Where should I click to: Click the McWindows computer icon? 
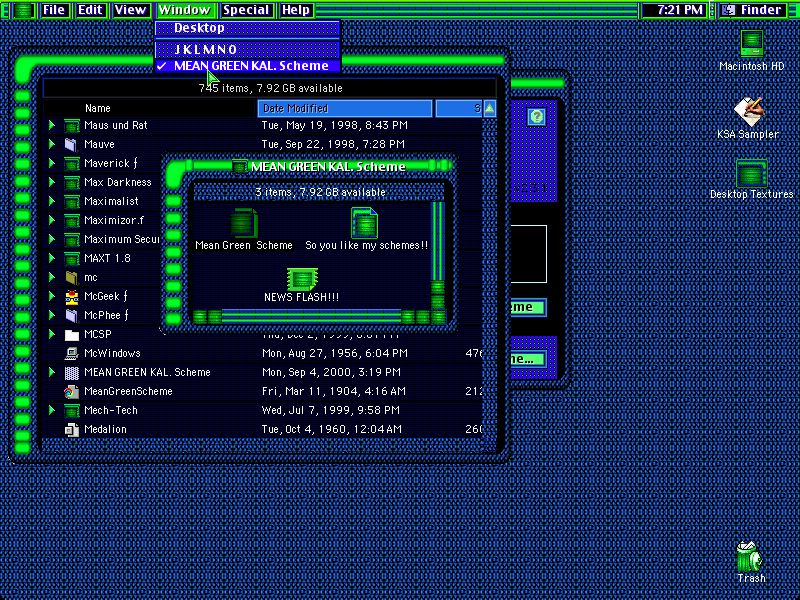pos(71,353)
